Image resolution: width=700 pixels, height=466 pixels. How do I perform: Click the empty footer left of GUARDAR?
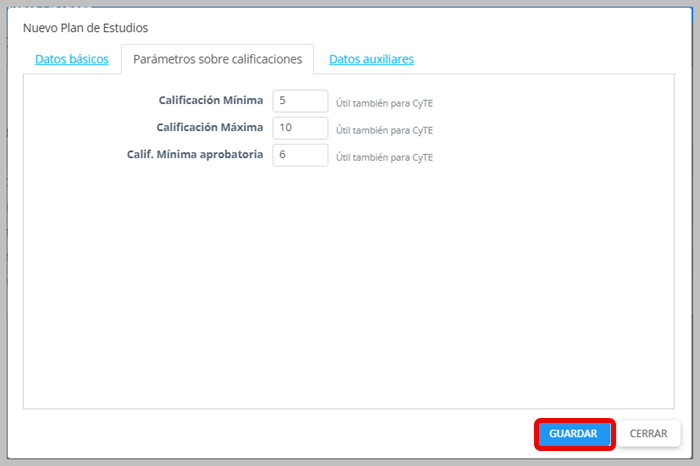280,434
